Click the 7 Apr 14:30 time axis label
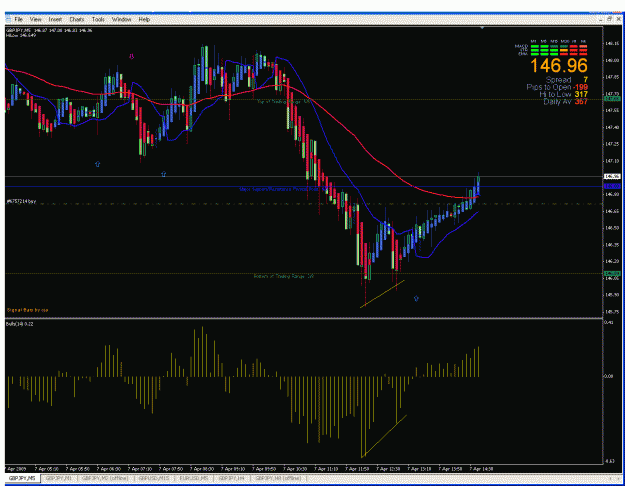Image resolution: width=625 pixels, height=486 pixels. click(482, 469)
